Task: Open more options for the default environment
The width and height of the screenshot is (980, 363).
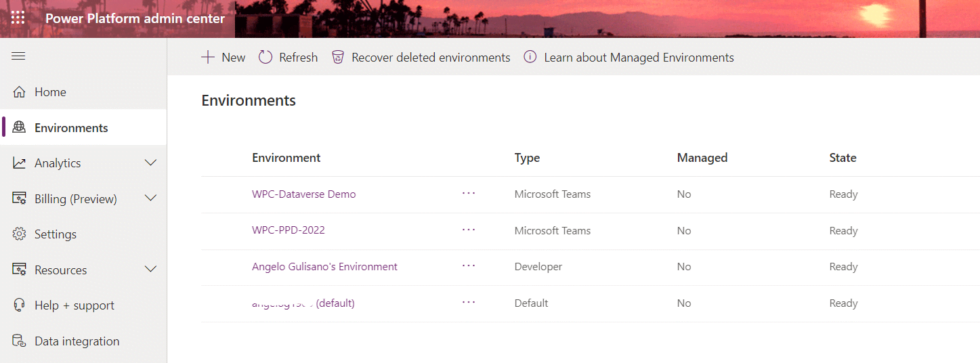Action: (469, 302)
